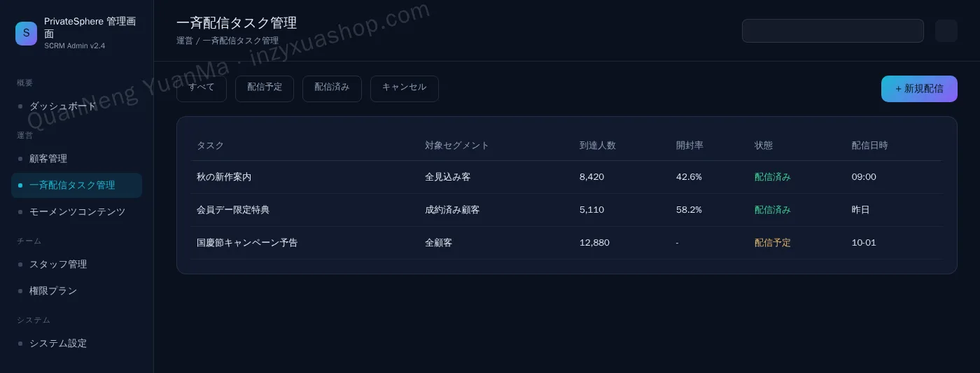Filter by 配信予定 tab

(x=265, y=89)
